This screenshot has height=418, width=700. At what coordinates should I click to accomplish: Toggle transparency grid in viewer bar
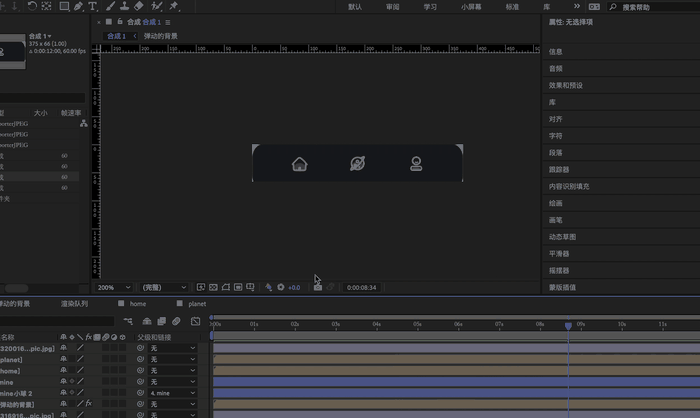click(x=213, y=287)
